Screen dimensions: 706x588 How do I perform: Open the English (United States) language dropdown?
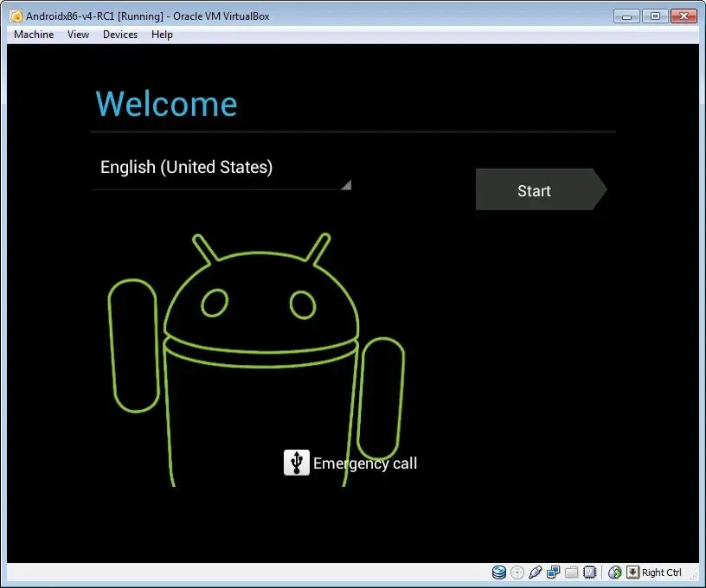(x=221, y=170)
